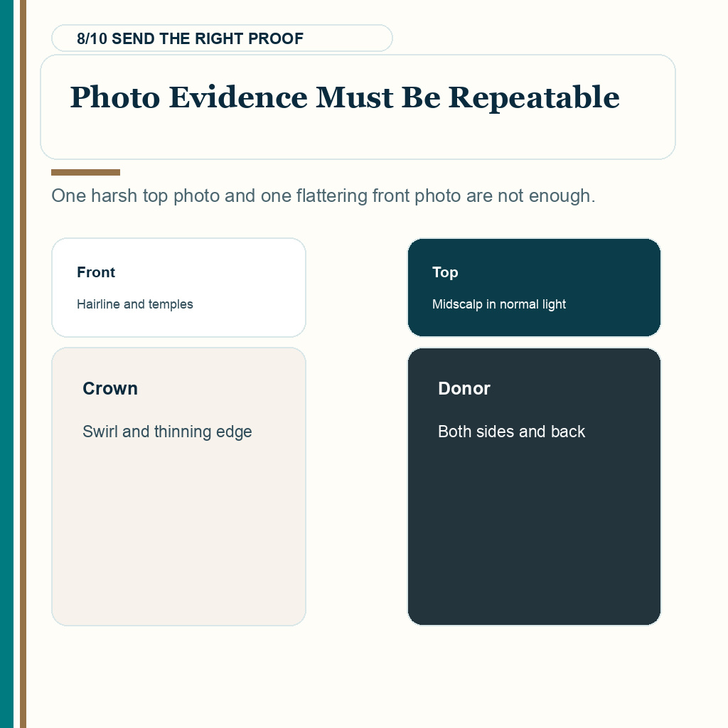
Task: Select Midscalp in normal light text
Action: (498, 304)
